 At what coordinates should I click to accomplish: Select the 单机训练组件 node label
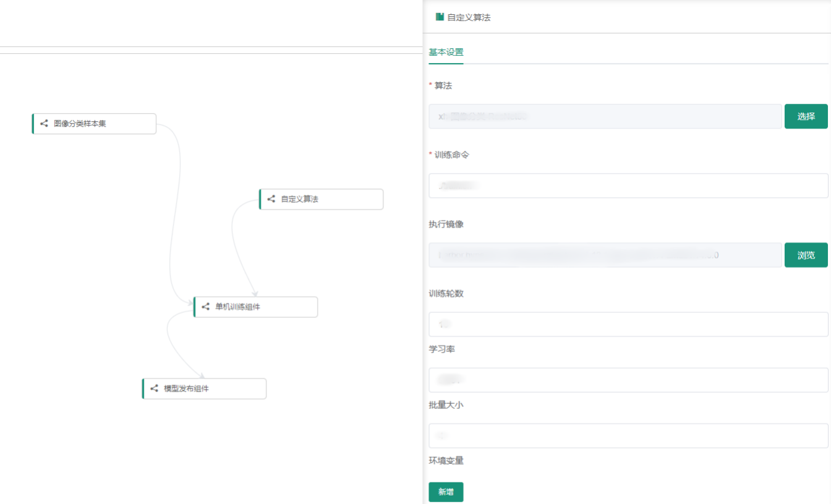237,307
